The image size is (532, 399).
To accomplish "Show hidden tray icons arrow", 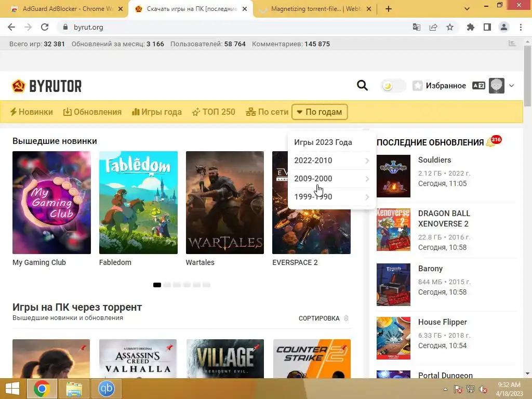I will tap(445, 389).
